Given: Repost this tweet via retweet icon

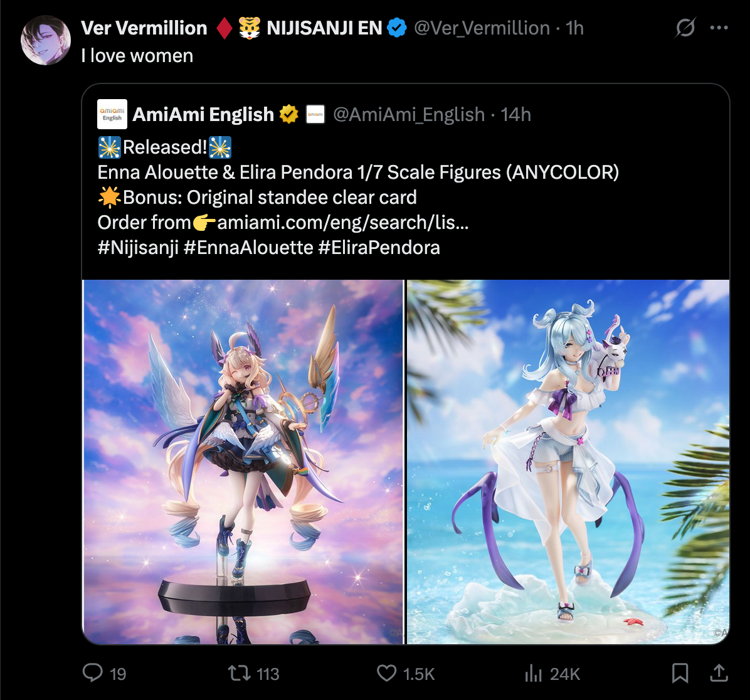Looking at the screenshot, I should (x=239, y=673).
